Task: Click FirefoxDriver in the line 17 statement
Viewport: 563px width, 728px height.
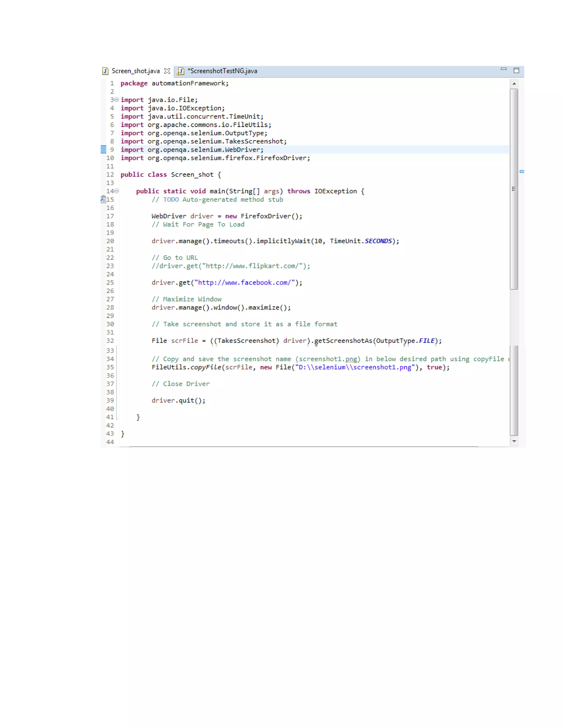Action: pyautogui.click(x=266, y=216)
